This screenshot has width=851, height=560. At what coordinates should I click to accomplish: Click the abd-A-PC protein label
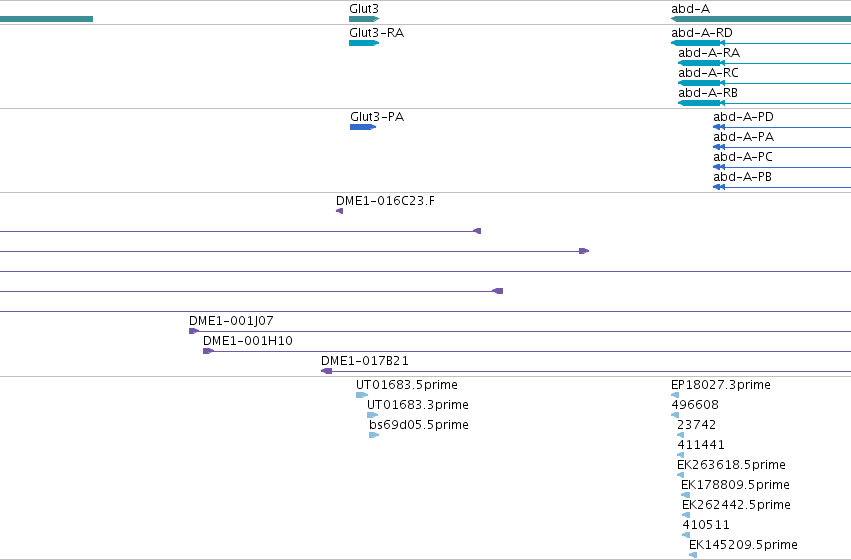[x=742, y=157]
